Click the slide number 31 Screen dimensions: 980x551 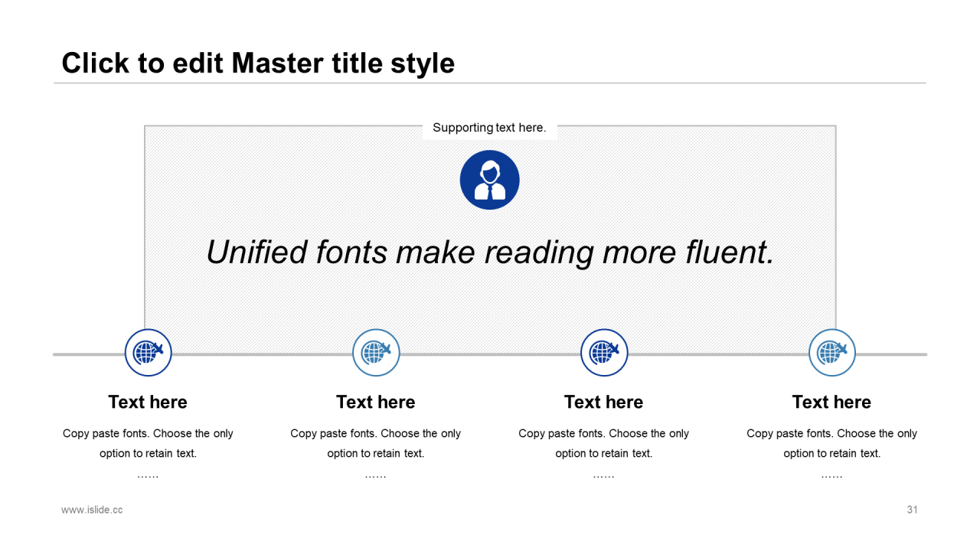[912, 510]
